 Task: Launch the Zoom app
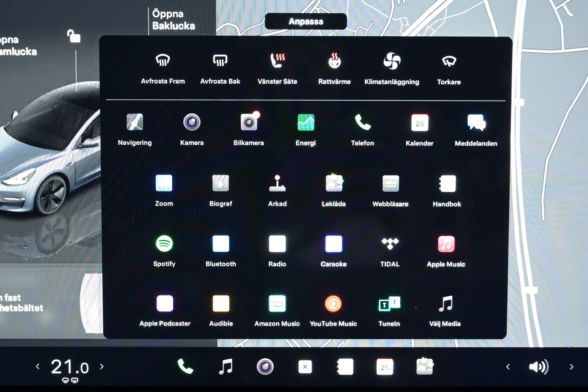point(164,190)
